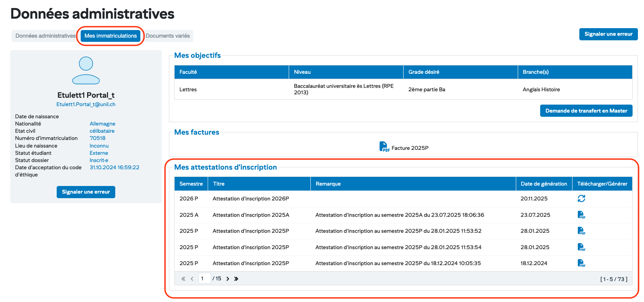Click Signaler une erreur button at top right
Screen dimensions: 644x302
point(608,34)
